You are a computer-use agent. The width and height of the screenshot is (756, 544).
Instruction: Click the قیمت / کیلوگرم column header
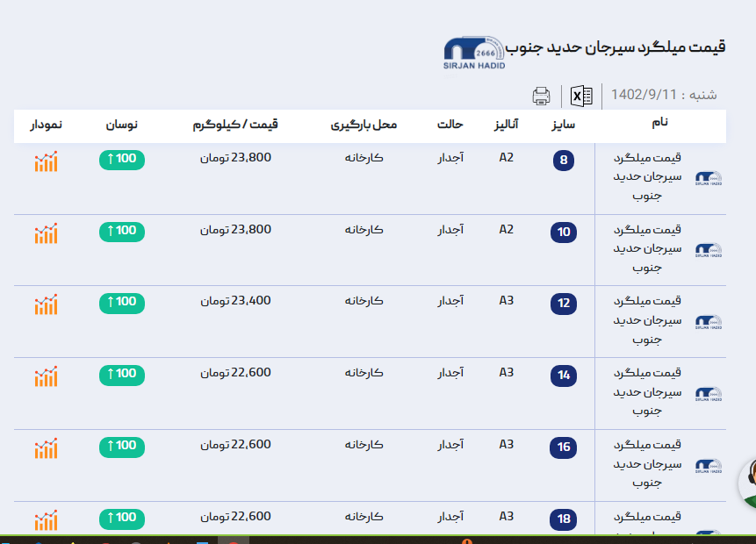pyautogui.click(x=235, y=125)
